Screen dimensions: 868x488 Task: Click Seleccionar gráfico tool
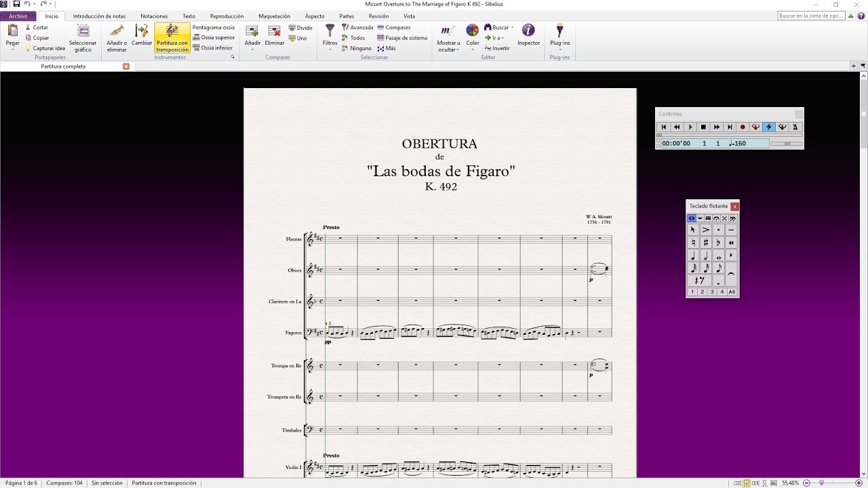(83, 38)
